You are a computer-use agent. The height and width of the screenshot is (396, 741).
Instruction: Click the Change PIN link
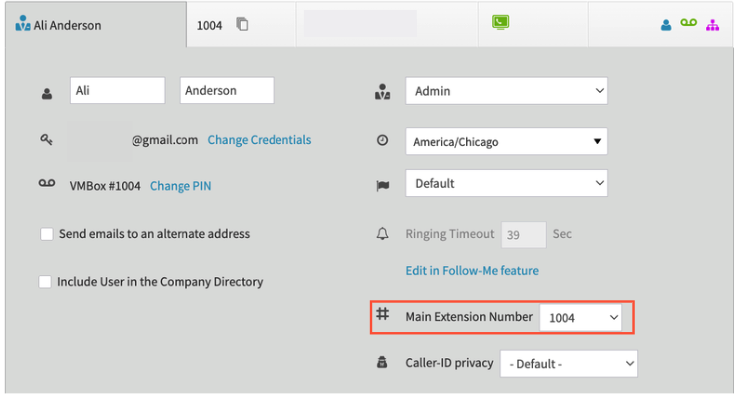pyautogui.click(x=181, y=186)
